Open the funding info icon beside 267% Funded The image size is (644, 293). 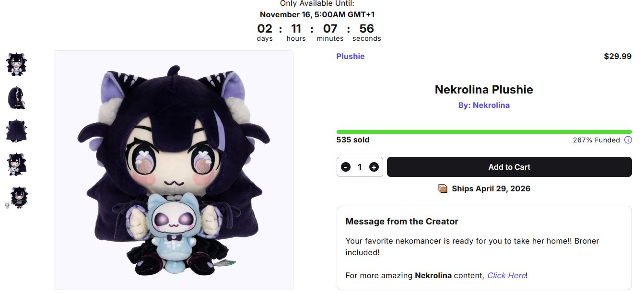click(x=628, y=140)
